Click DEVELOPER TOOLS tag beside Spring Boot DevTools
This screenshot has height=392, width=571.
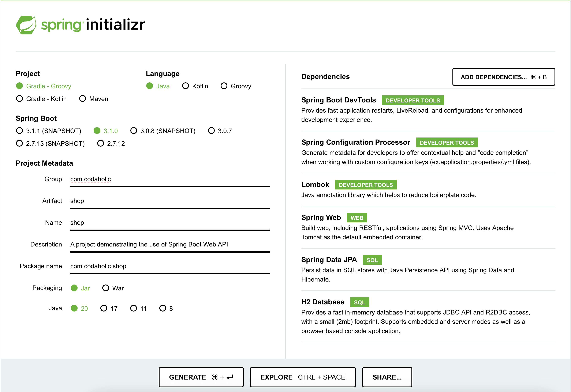click(413, 101)
